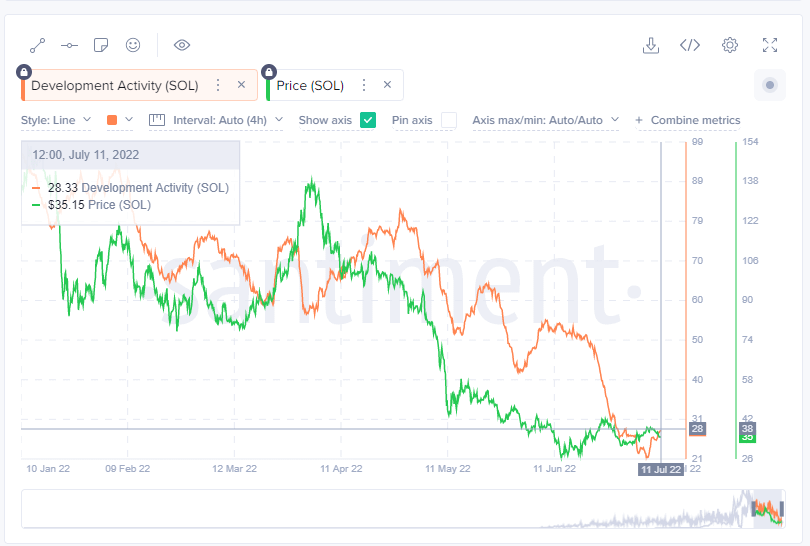Expand the Interval: Auto (4h) dropdown

216,120
